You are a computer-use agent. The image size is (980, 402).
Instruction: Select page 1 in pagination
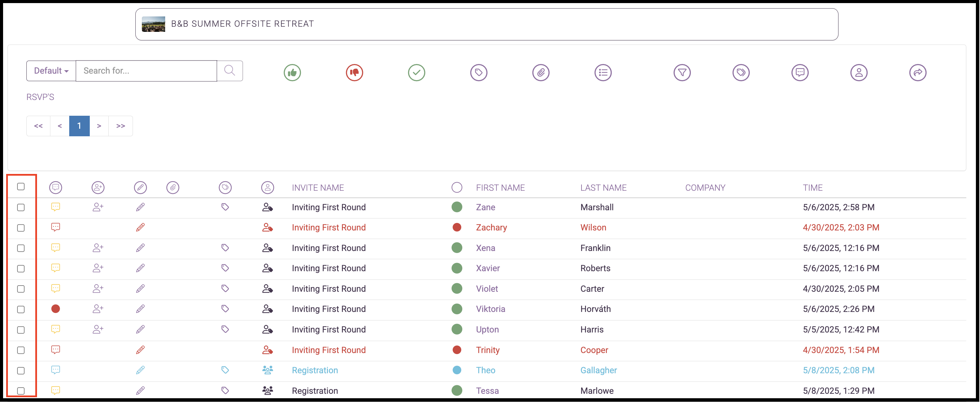79,126
